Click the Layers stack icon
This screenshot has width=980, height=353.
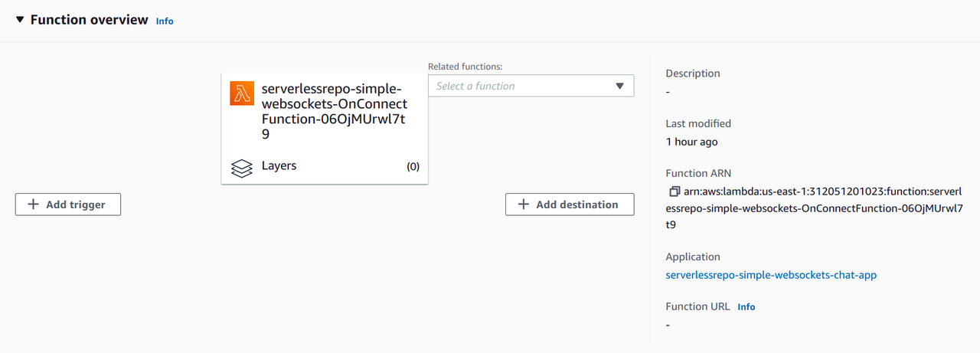pyautogui.click(x=242, y=168)
